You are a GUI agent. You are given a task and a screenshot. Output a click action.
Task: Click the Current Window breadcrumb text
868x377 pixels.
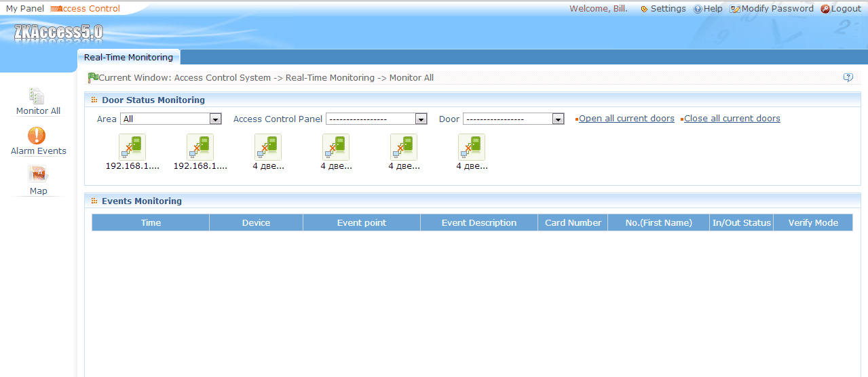pyautogui.click(x=266, y=78)
